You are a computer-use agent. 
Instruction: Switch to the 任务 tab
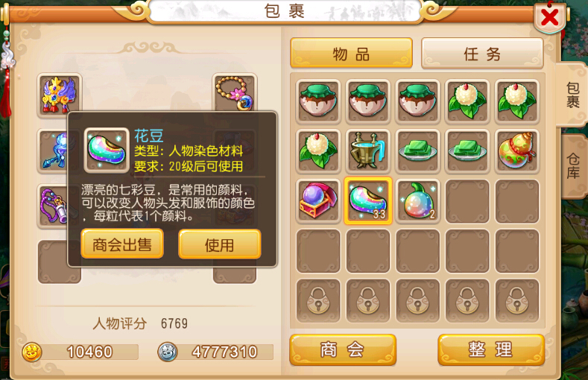pyautogui.click(x=482, y=53)
